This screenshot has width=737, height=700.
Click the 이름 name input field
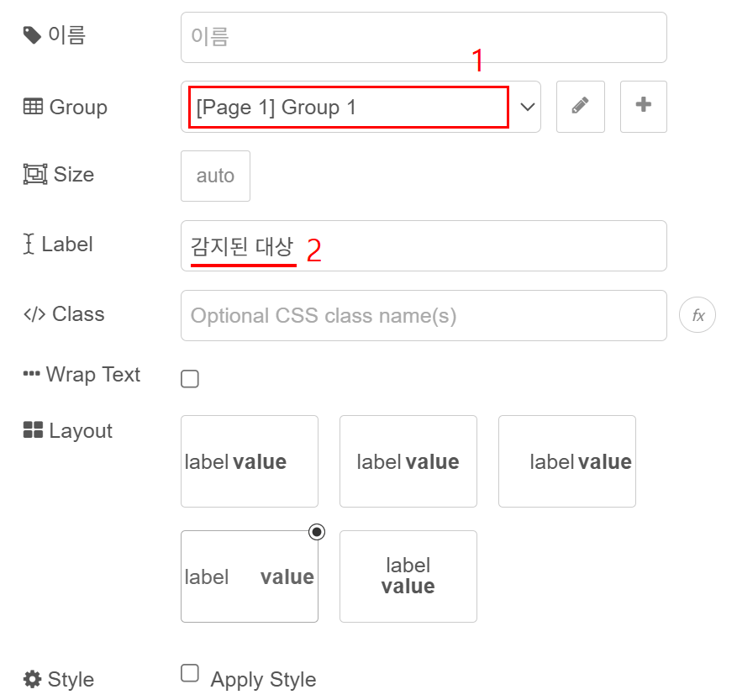point(424,37)
